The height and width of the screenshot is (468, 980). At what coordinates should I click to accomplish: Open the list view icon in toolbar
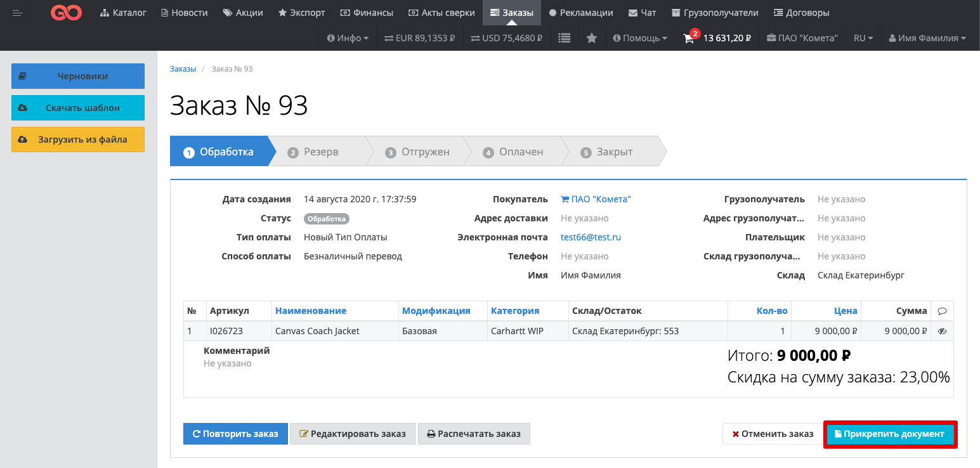(x=564, y=38)
